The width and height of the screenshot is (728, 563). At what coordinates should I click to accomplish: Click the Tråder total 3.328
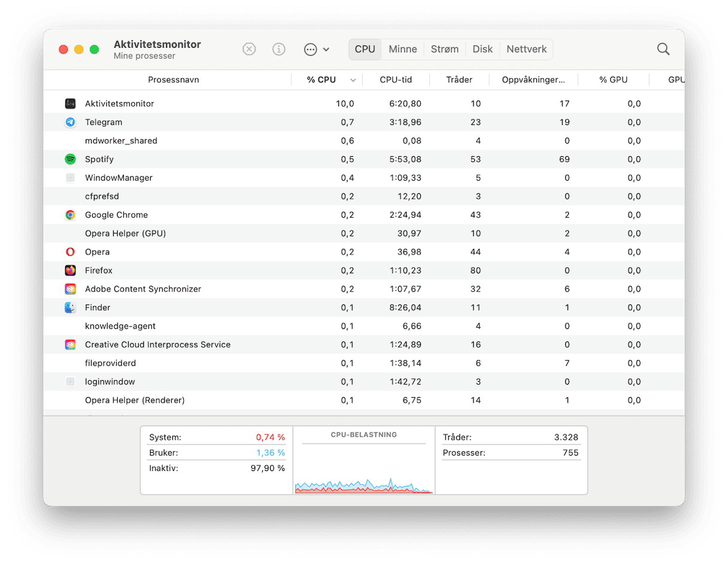tap(566, 437)
